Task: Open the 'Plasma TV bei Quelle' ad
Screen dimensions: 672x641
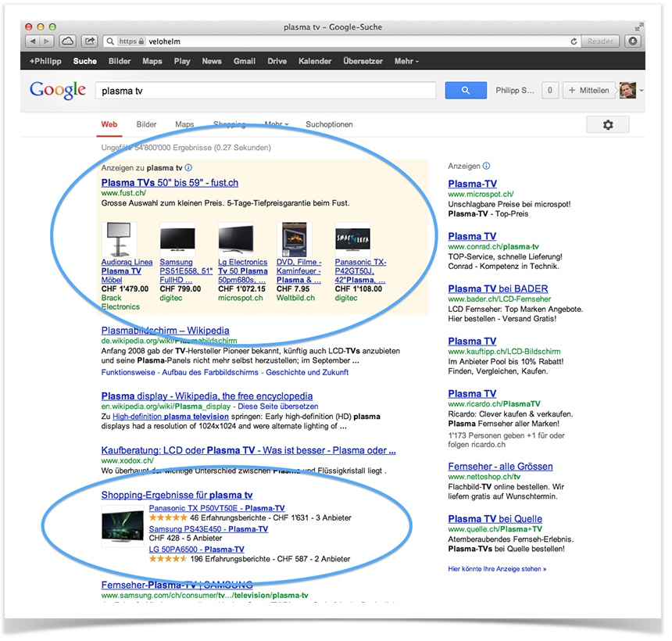Action: 495,519
